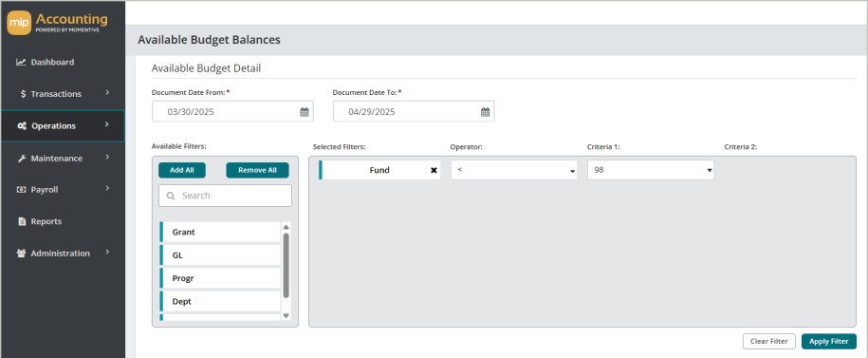Click the Maintenance wrench icon
The image size is (868, 358).
(x=22, y=159)
